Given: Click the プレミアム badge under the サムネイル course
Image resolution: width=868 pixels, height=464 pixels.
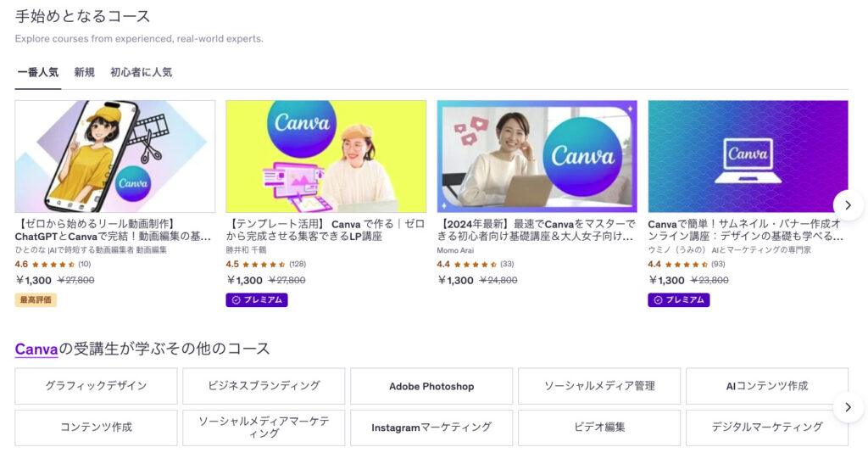Looking at the screenshot, I should click(679, 299).
